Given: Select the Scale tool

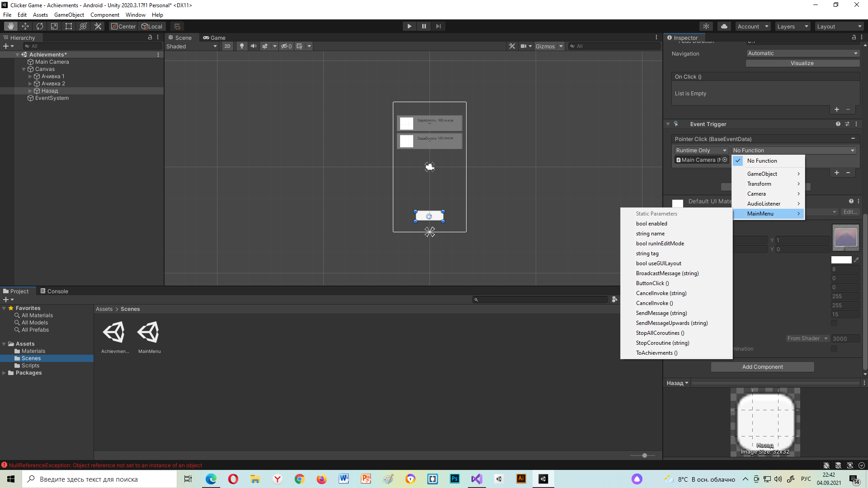Looking at the screenshot, I should (x=54, y=26).
